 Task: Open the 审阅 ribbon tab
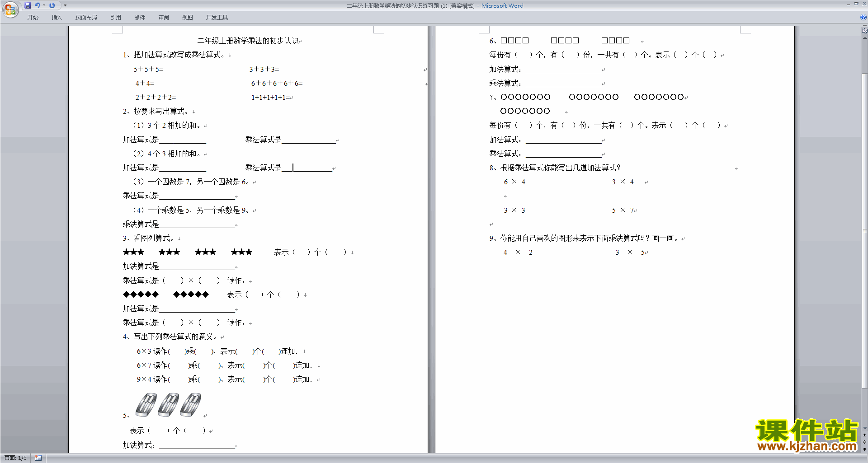point(164,18)
